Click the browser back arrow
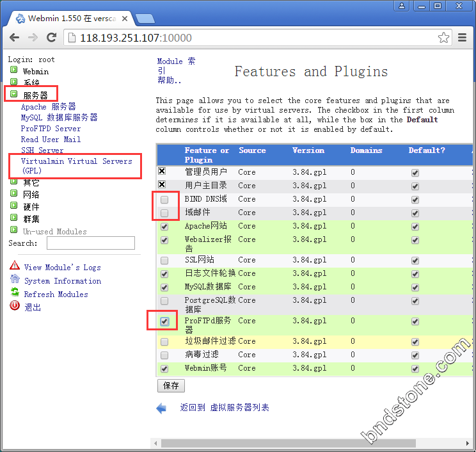Screen dimensions: 476x452 pyautogui.click(x=14, y=38)
